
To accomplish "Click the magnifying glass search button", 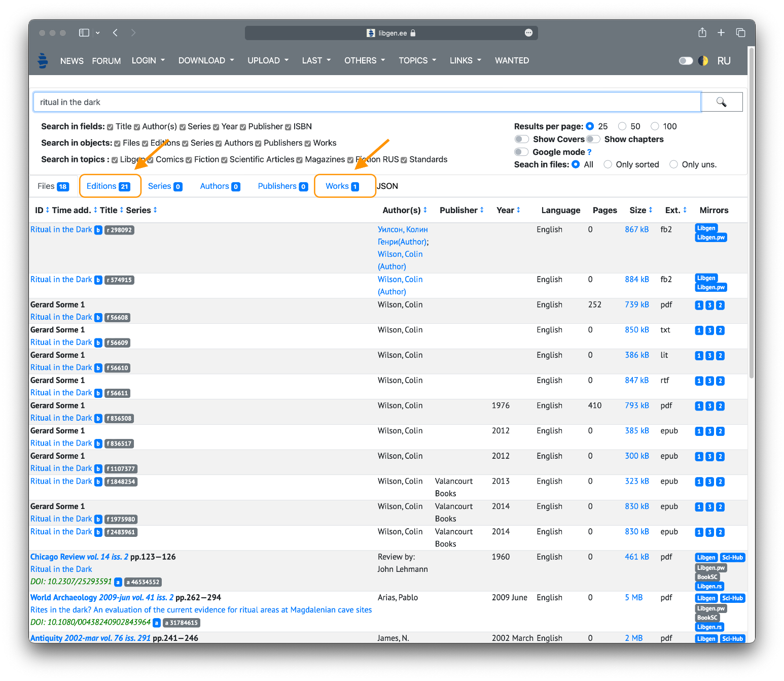I will coord(721,102).
